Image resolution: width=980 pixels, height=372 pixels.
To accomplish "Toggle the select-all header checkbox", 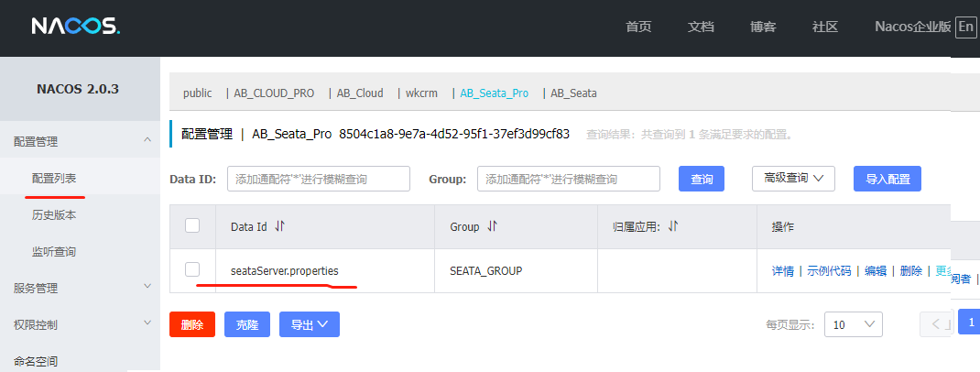I will (x=192, y=225).
